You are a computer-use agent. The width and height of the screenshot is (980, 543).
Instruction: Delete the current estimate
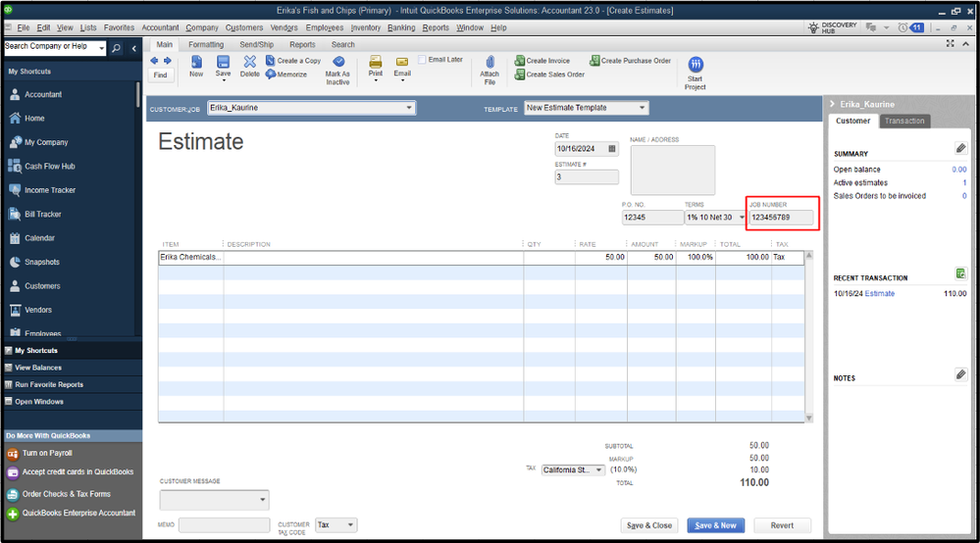(x=249, y=66)
